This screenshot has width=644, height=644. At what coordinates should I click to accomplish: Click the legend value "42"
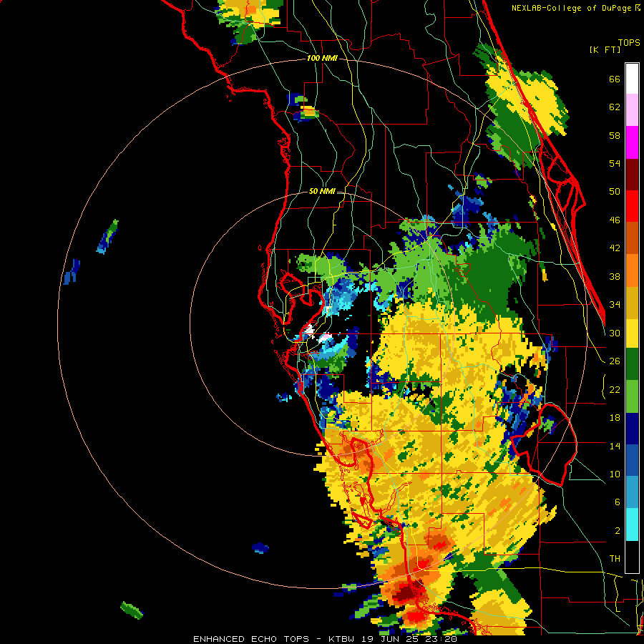click(x=615, y=248)
